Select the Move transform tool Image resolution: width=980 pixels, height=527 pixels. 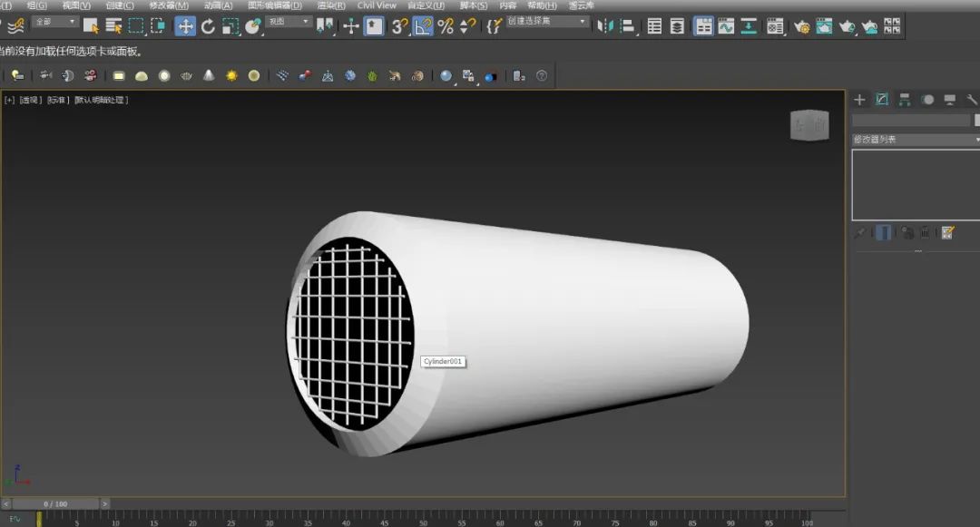coord(185,26)
